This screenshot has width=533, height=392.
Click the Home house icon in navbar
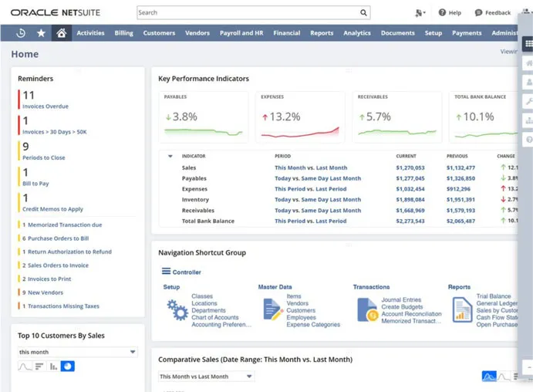pos(61,33)
